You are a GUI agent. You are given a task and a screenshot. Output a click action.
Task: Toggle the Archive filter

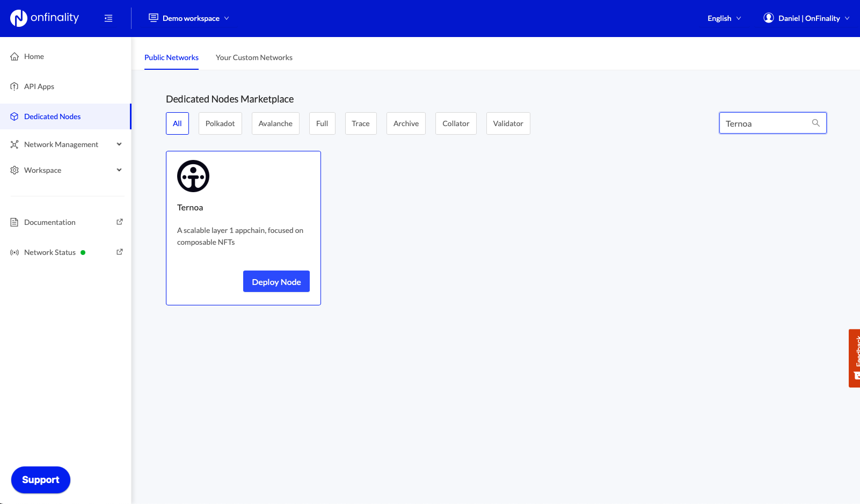406,123
